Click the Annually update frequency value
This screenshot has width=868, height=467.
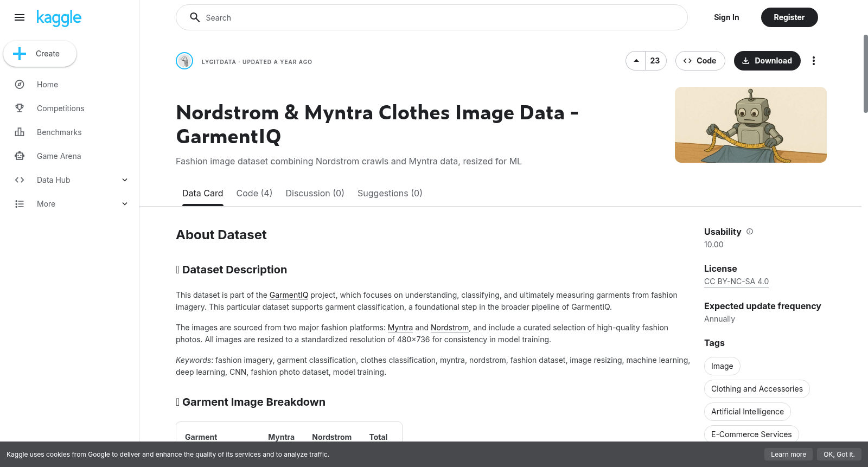719,319
